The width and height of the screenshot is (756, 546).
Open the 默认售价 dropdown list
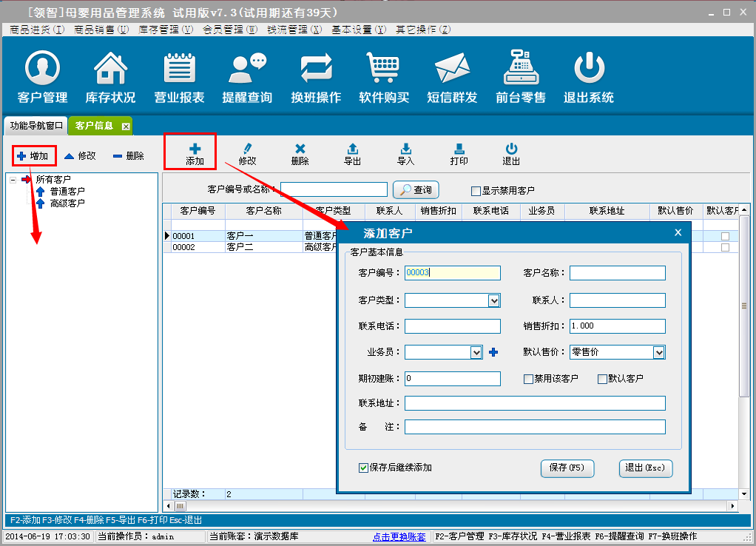(658, 353)
